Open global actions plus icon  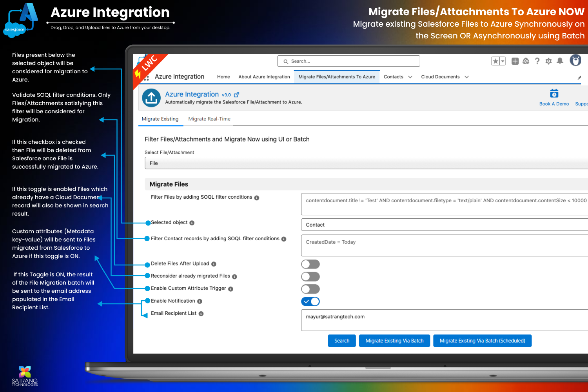pos(515,61)
